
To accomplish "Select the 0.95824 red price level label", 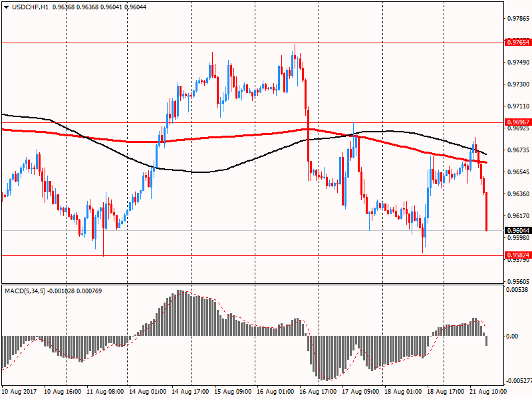I will [518, 255].
